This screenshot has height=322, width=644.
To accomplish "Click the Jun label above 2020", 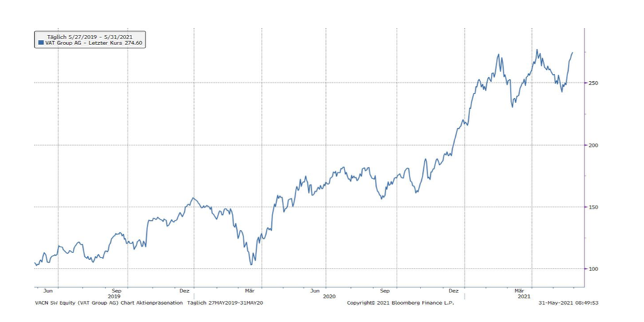I will 315,290.
